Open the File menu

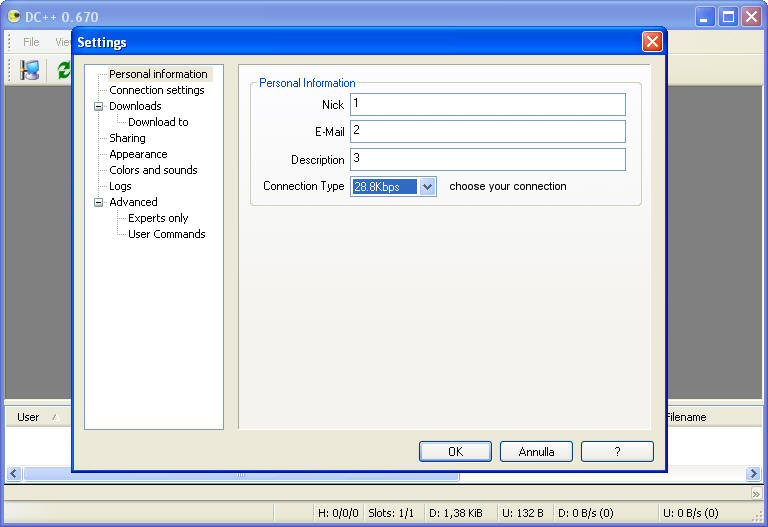31,42
